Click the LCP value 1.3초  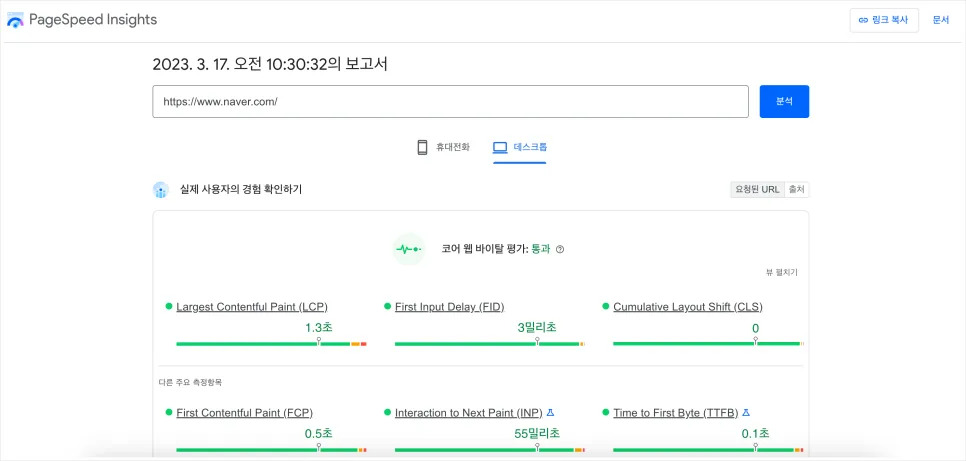click(319, 328)
